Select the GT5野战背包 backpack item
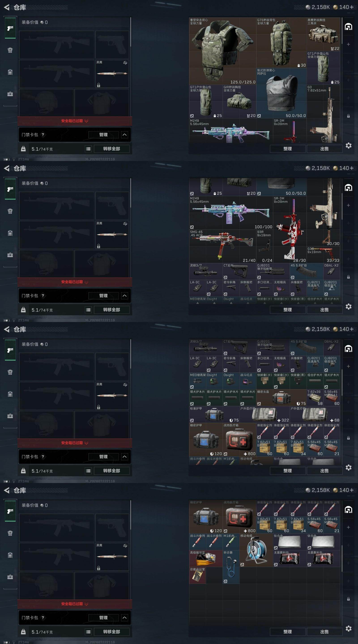The image size is (358, 644). point(281,43)
